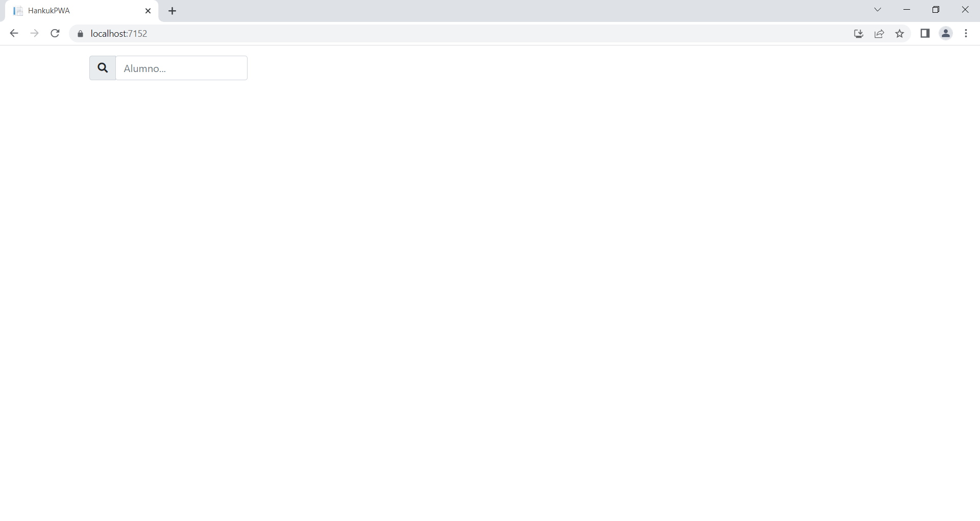Expand the tab search chevron

click(x=877, y=10)
